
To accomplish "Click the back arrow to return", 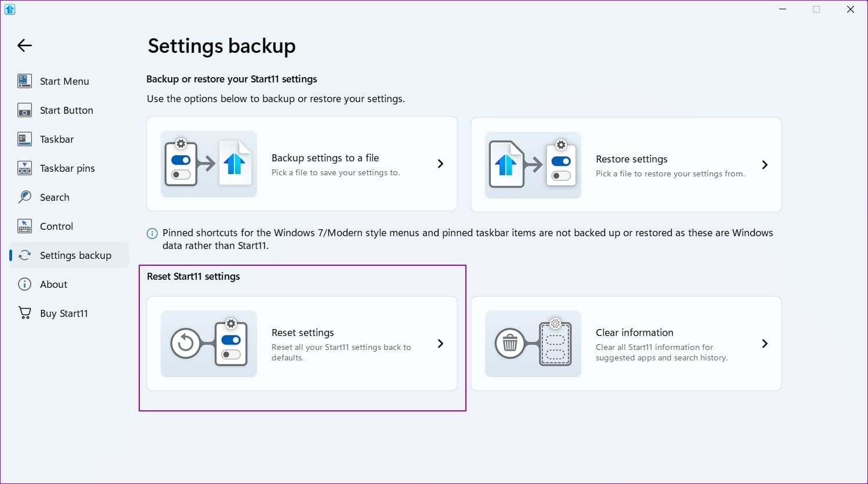I will point(24,45).
